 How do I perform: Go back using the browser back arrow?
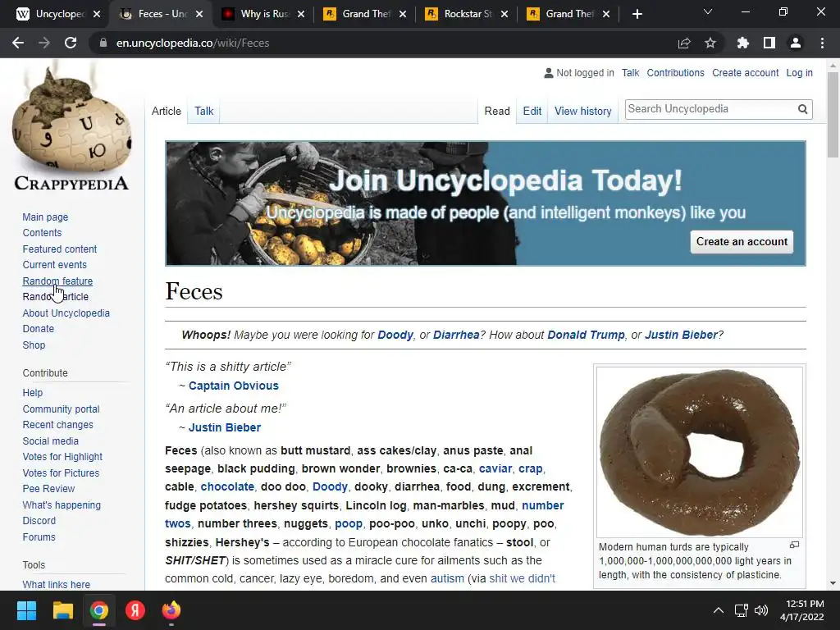tap(18, 43)
